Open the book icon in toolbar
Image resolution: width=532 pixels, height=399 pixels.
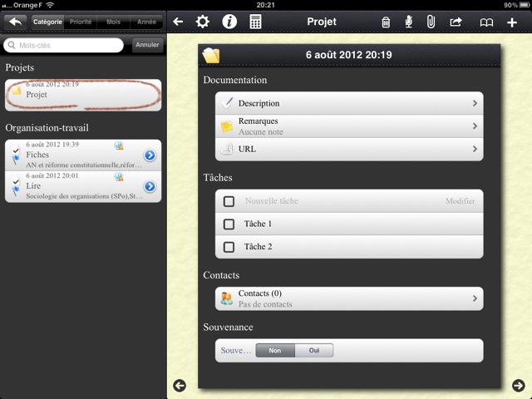pos(486,22)
